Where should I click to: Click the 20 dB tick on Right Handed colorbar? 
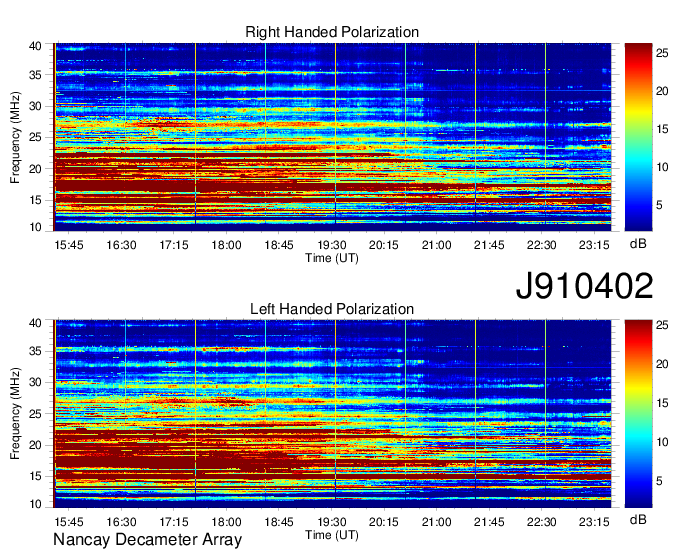coord(662,91)
